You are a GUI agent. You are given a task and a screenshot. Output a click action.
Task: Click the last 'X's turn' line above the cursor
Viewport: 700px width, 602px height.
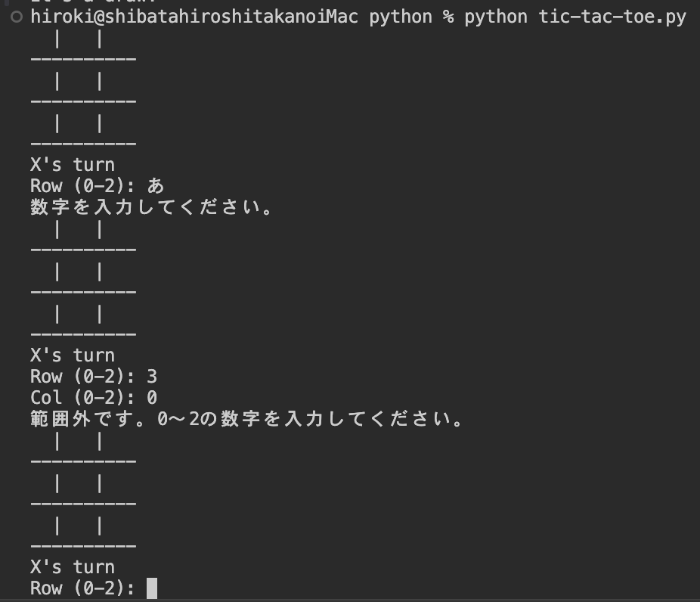(73, 566)
